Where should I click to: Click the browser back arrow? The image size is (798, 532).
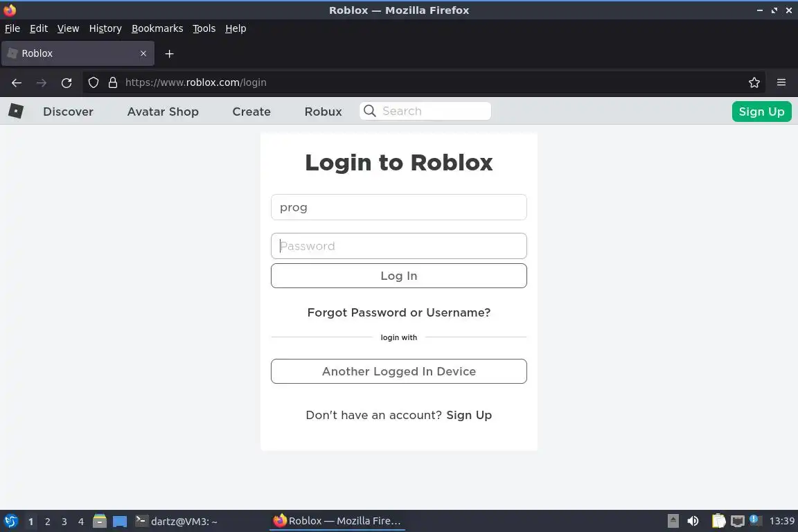click(x=17, y=82)
